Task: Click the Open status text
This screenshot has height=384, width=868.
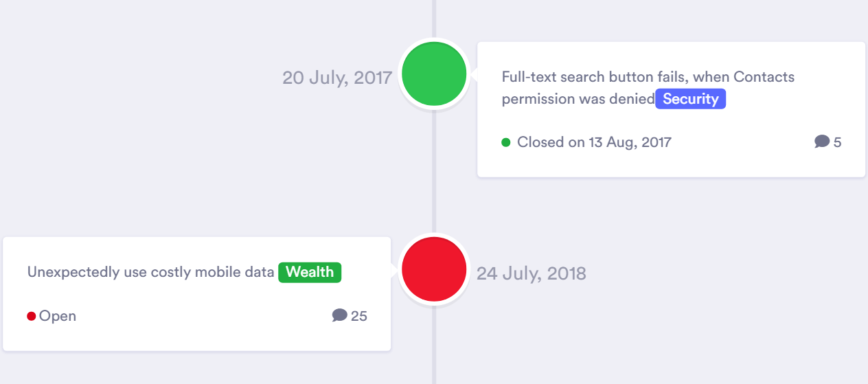Action: coord(58,316)
